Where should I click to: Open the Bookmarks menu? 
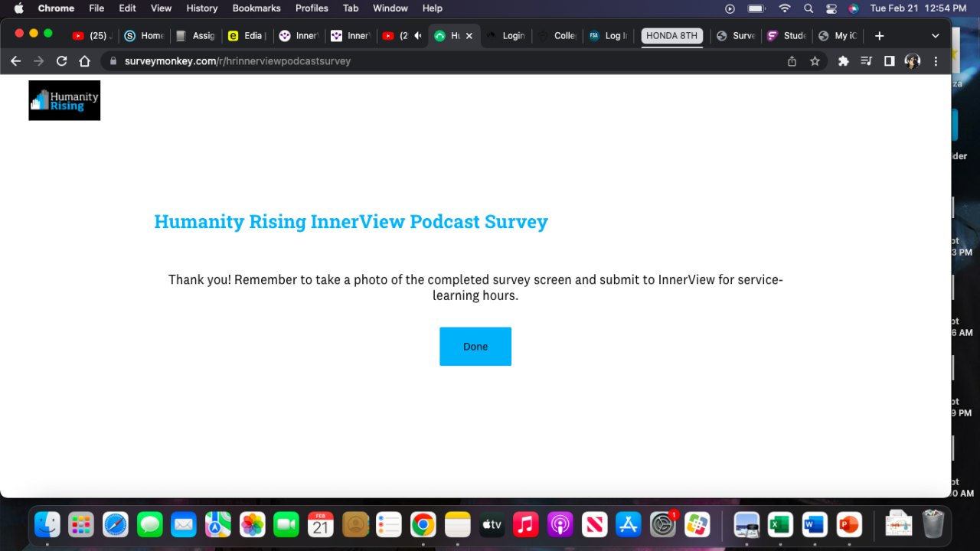[257, 8]
